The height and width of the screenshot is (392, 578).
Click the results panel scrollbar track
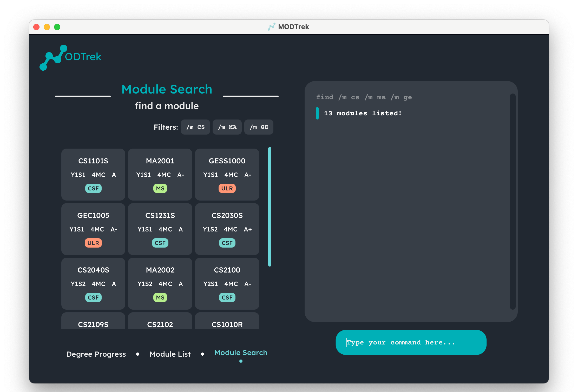(x=513, y=202)
